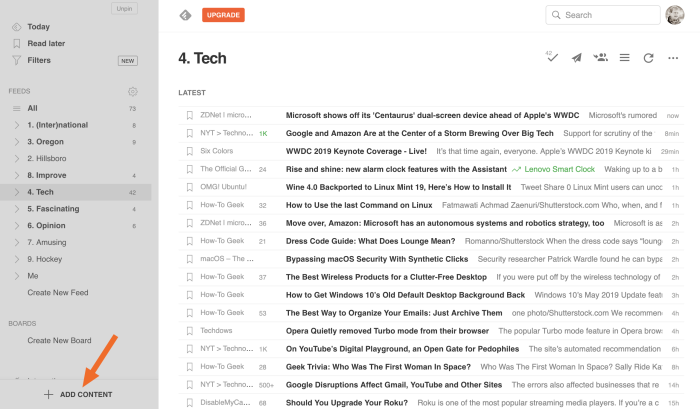Click the Unpin button

pos(124,8)
